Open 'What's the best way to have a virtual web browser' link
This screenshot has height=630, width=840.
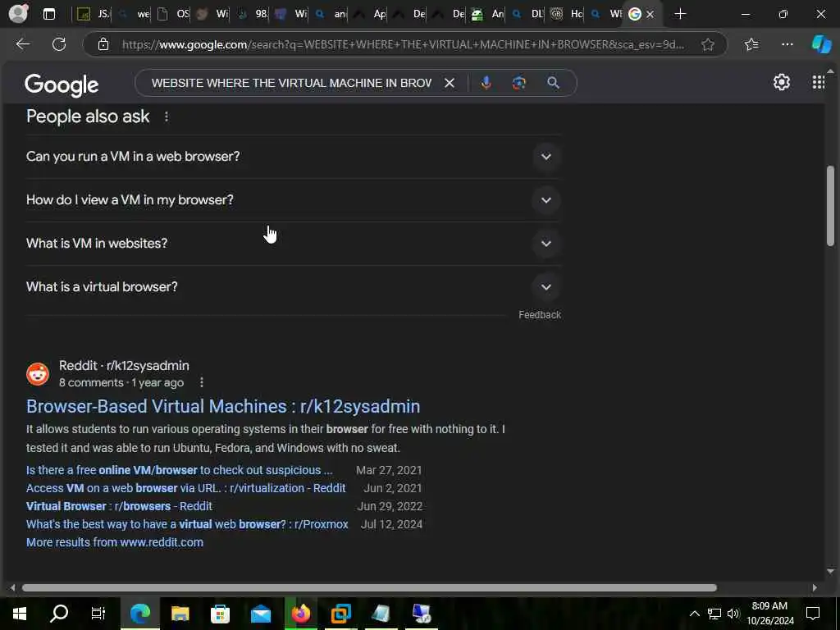click(187, 524)
